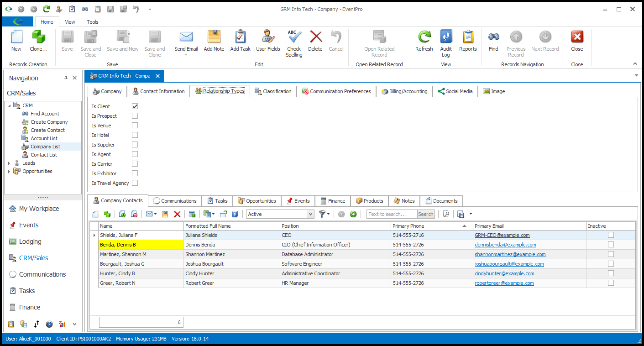Viewport: 644px width, 346px height.
Task: Tick the Is Hotel checkbox
Action: pos(135,135)
